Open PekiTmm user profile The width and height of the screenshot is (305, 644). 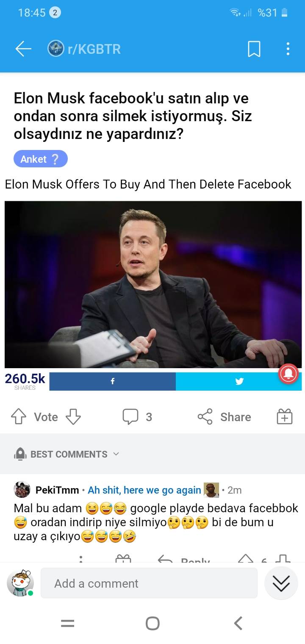click(57, 490)
